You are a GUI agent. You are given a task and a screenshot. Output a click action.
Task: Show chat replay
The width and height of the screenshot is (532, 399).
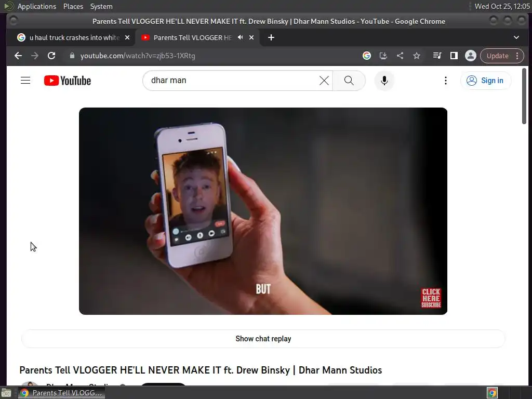pos(263,339)
